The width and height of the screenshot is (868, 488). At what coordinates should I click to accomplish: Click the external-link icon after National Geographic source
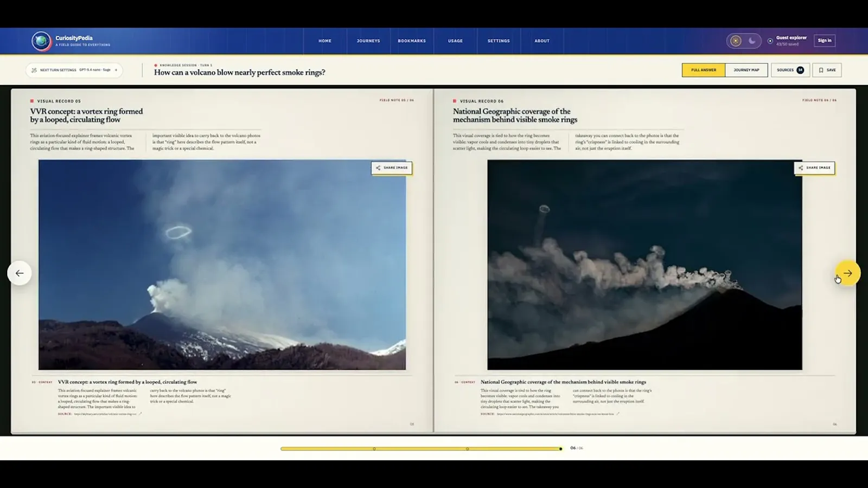[617, 414]
